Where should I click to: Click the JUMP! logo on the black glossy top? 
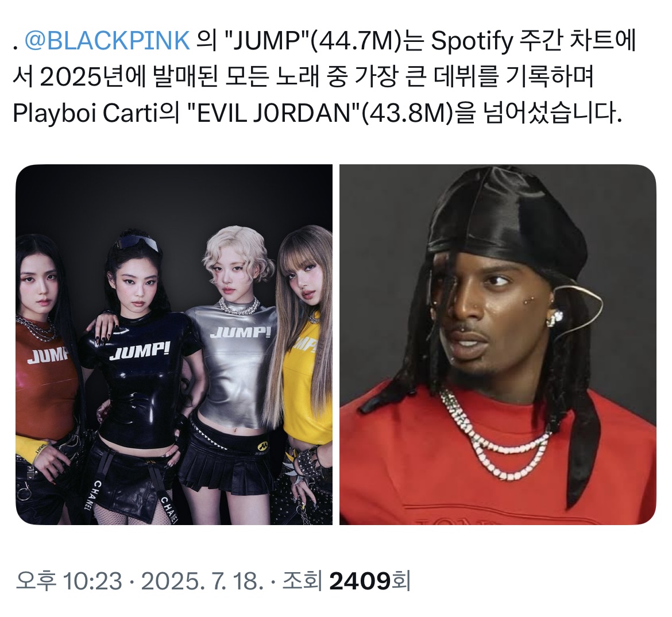click(x=140, y=351)
